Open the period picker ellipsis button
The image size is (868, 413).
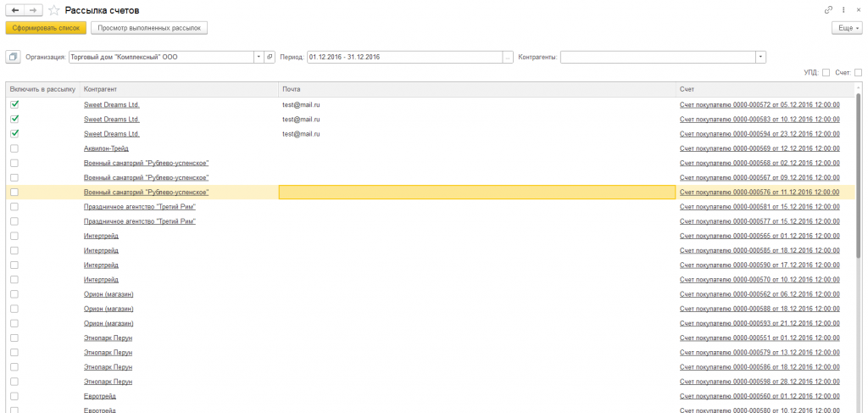click(509, 57)
